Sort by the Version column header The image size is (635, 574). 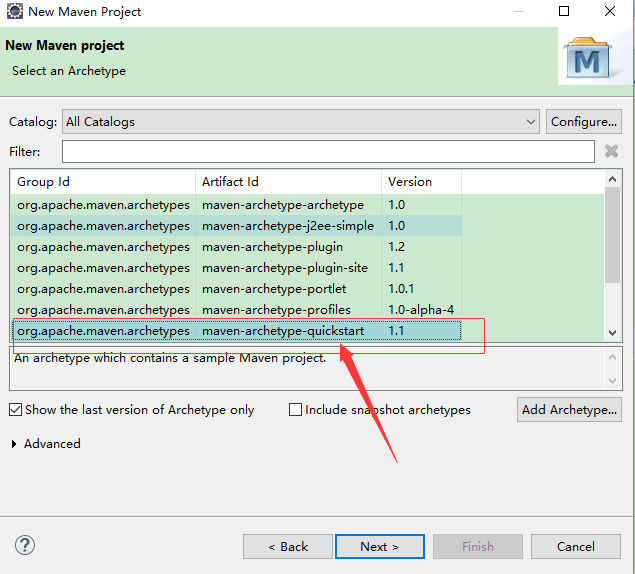coord(421,182)
